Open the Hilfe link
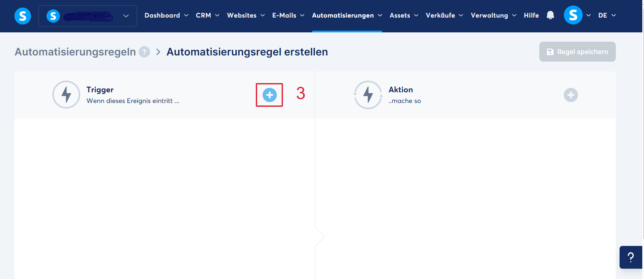 (531, 15)
